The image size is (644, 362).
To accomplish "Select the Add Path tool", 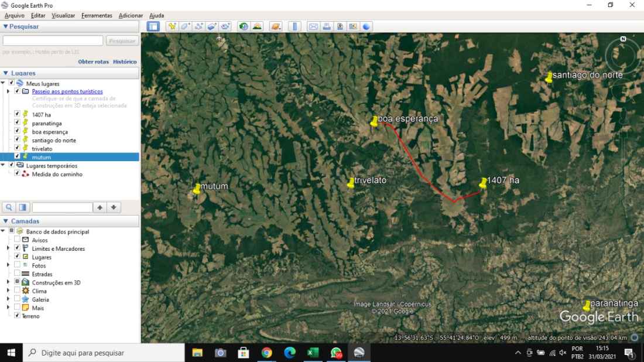I will [x=199, y=27].
